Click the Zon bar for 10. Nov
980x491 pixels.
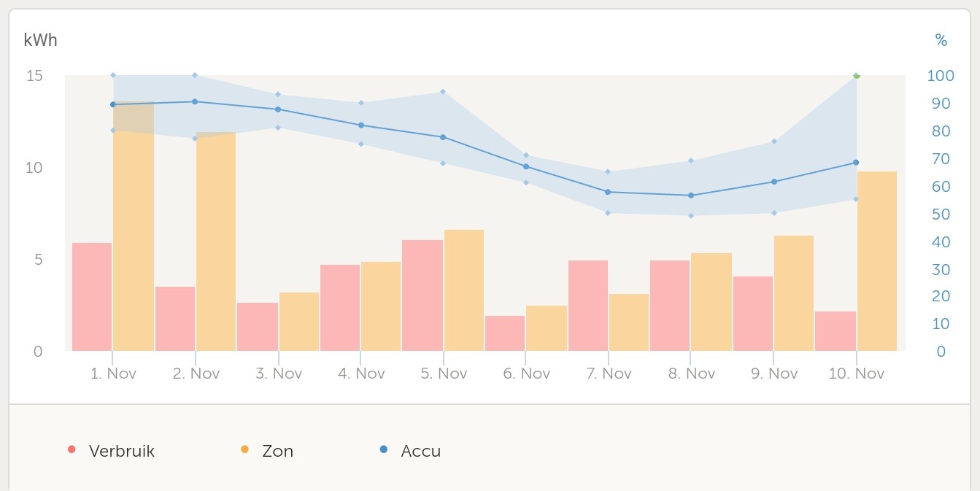click(876, 261)
